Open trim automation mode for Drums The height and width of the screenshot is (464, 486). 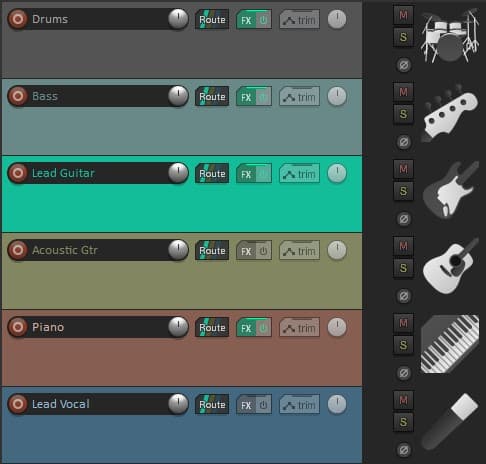299,20
